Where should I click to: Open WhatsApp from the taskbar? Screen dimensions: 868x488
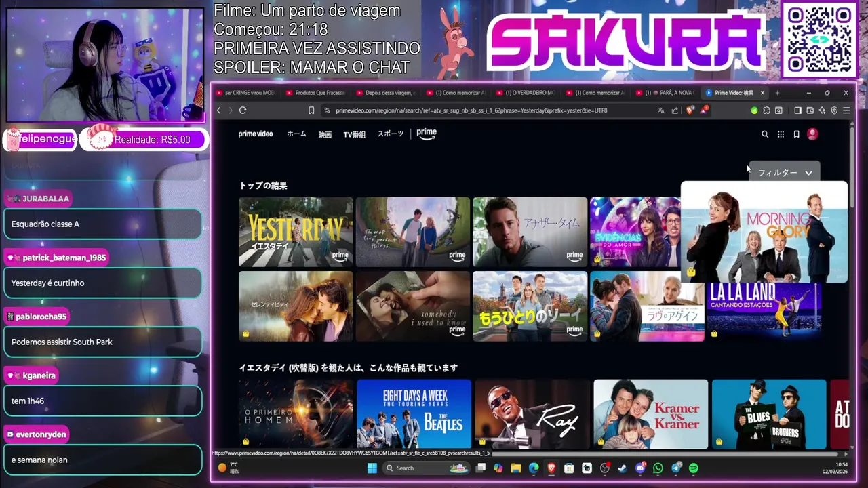[658, 468]
